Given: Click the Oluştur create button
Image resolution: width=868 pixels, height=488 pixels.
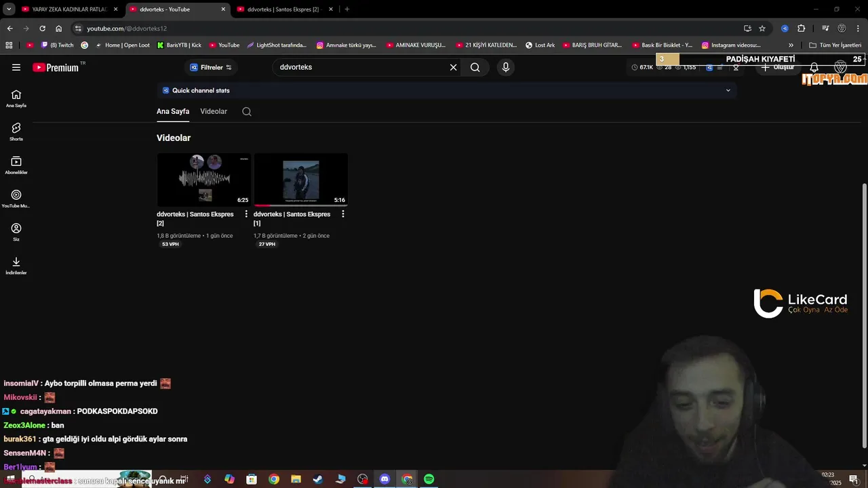Looking at the screenshot, I should (x=778, y=68).
